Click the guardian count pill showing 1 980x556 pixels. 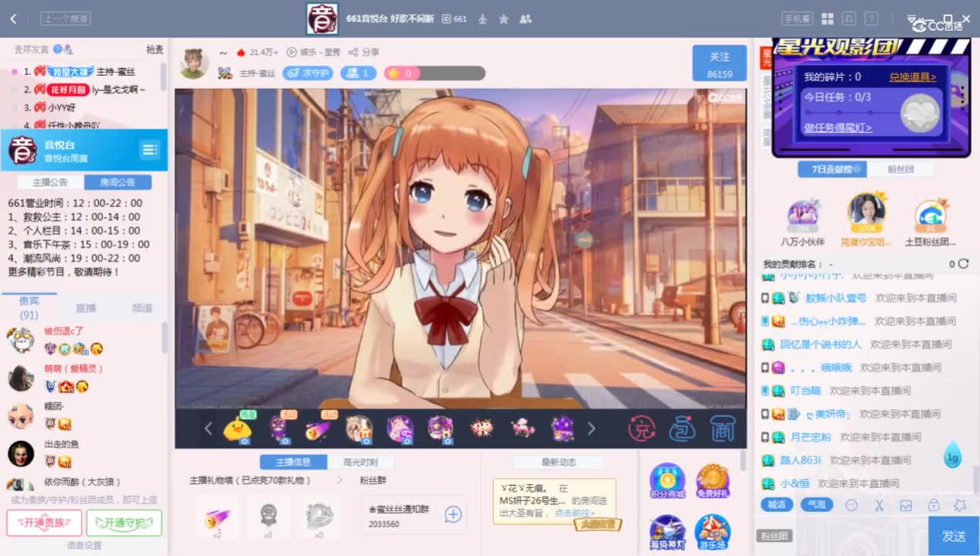359,73
